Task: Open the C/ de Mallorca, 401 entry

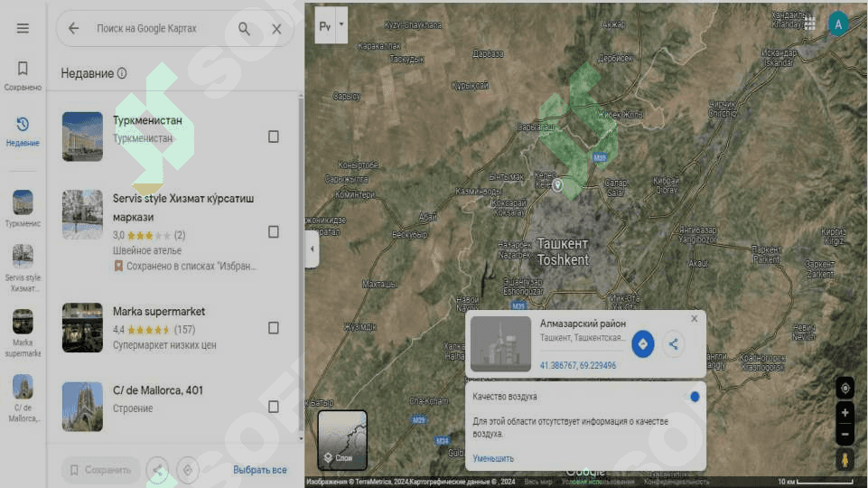Action: [x=173, y=407]
